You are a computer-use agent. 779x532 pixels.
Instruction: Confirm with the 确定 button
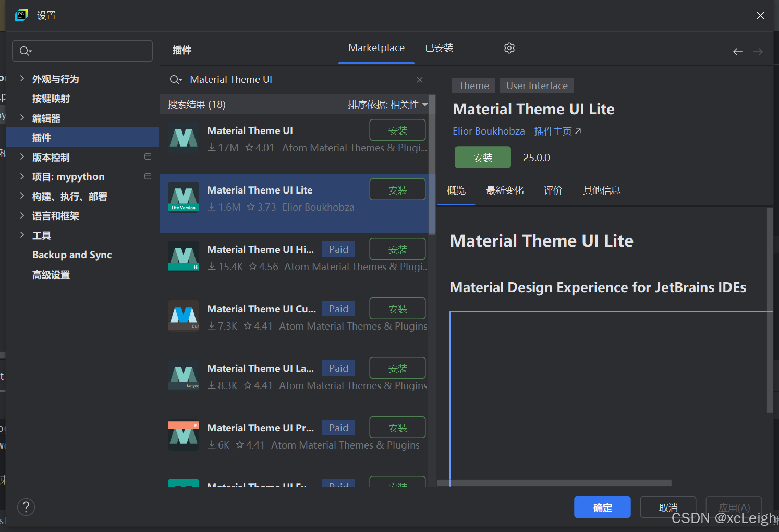point(602,507)
